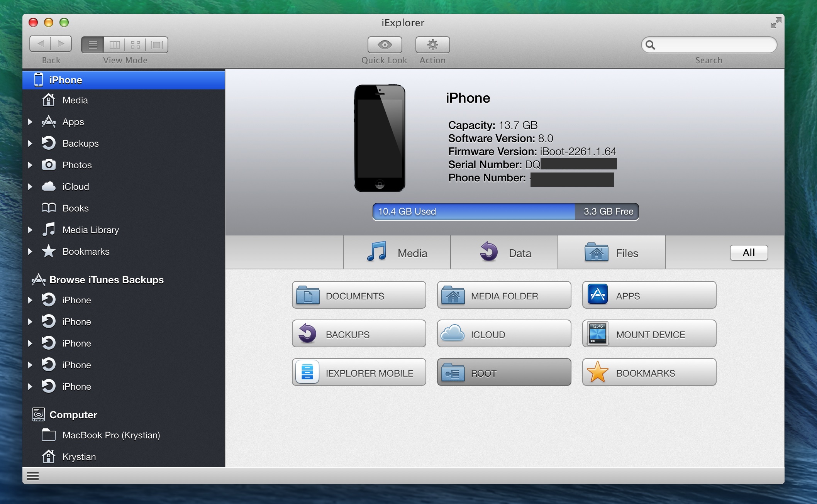
Task: Select the Books sidebar item
Action: click(75, 208)
